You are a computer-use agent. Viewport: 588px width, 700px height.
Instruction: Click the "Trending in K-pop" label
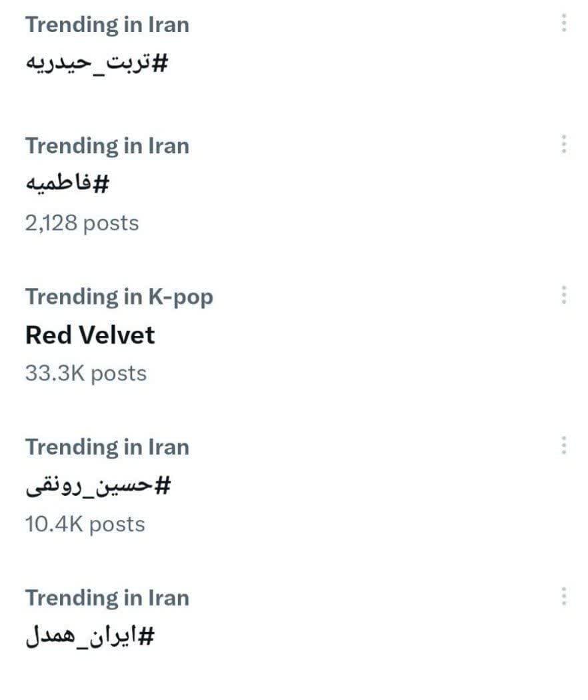point(119,297)
